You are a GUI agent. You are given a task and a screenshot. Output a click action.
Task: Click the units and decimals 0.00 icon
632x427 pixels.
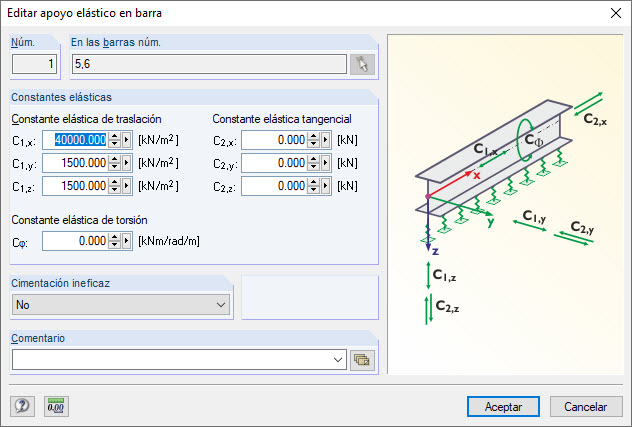[56, 405]
